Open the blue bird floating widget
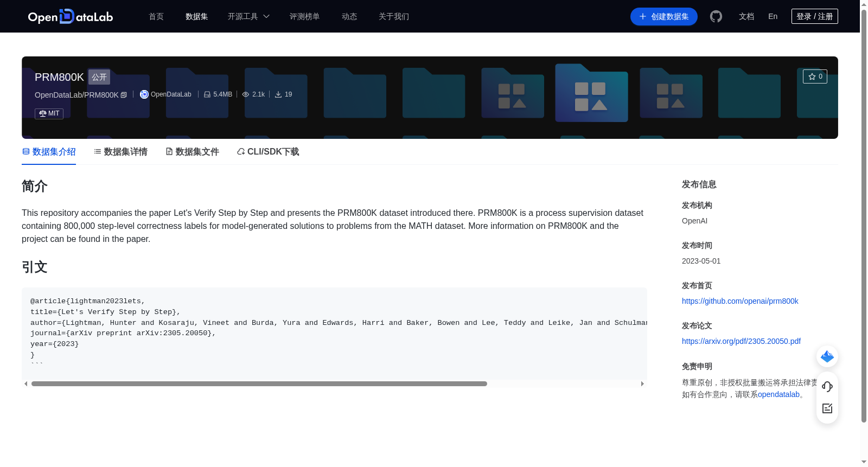Viewport: 868px width, 467px height. coord(827,356)
